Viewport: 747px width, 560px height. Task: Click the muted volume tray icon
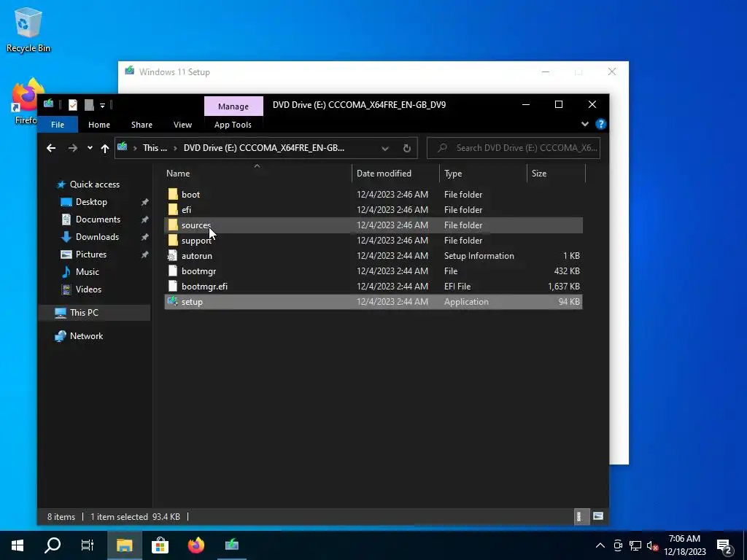tap(652, 545)
